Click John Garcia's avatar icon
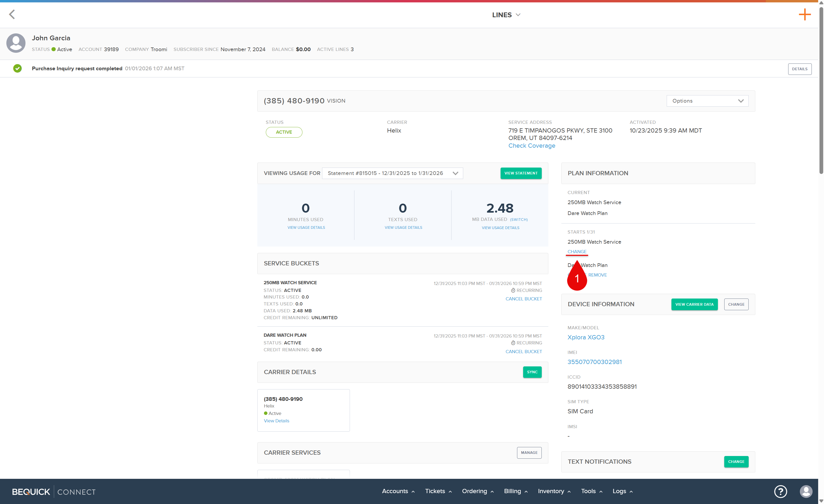The height and width of the screenshot is (504, 824). 16,43
